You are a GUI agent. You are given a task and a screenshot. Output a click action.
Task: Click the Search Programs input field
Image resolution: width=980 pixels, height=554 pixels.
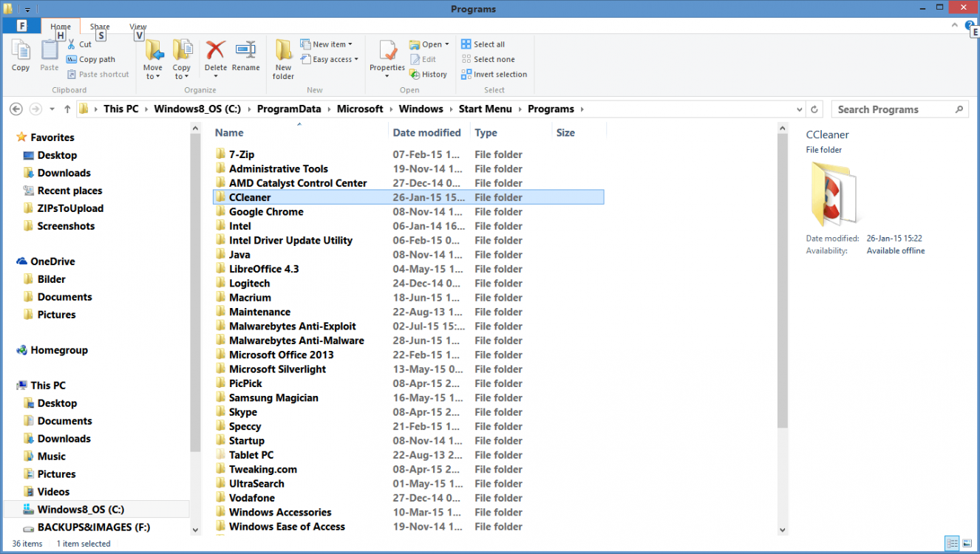pyautogui.click(x=893, y=109)
